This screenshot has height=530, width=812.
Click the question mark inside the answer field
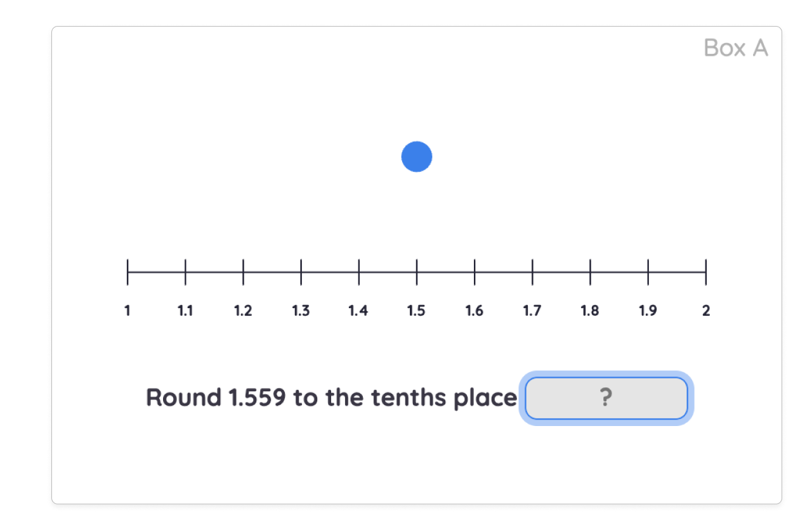pos(606,398)
